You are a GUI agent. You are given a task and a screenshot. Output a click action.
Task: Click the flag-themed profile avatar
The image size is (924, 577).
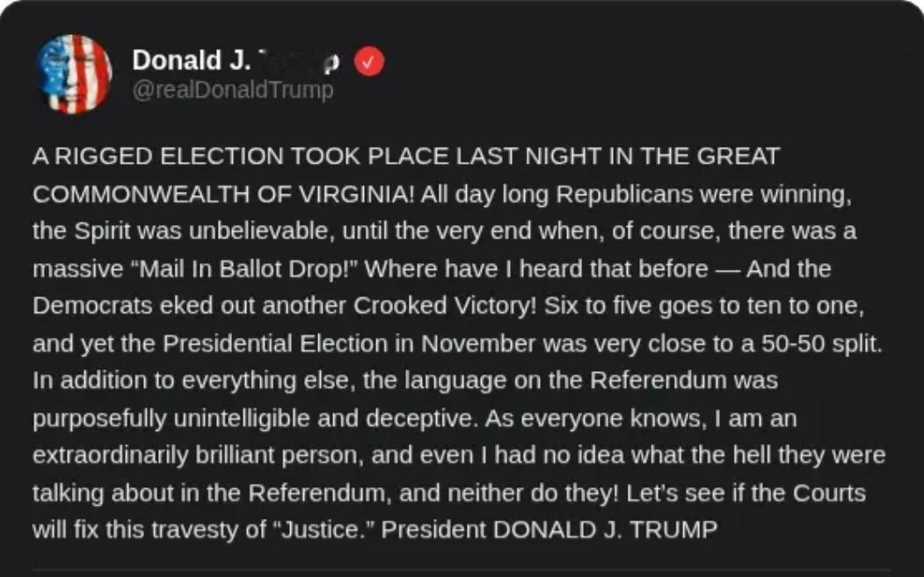tap(75, 74)
